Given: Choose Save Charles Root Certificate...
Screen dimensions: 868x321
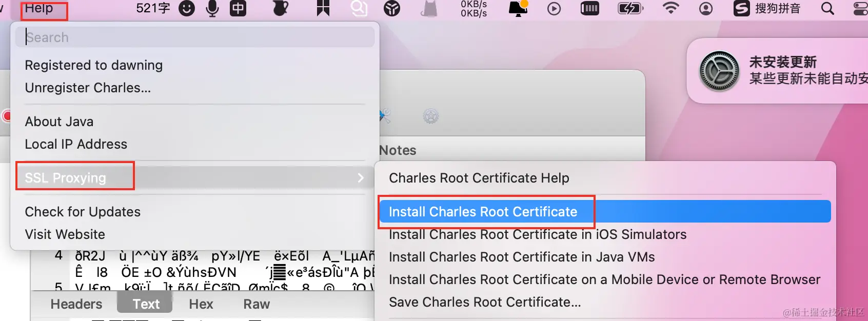Looking at the screenshot, I should [485, 302].
